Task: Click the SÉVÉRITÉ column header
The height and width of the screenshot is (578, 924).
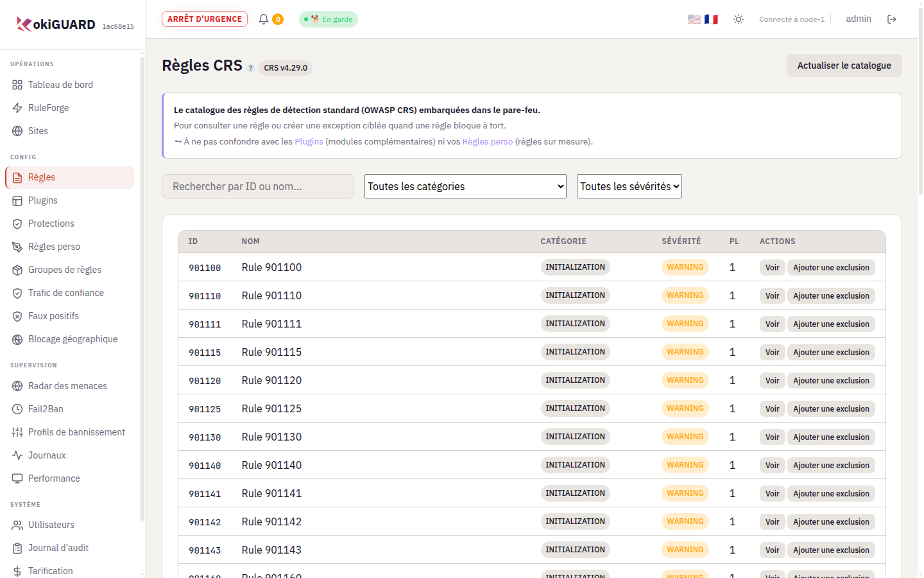Action: point(681,241)
